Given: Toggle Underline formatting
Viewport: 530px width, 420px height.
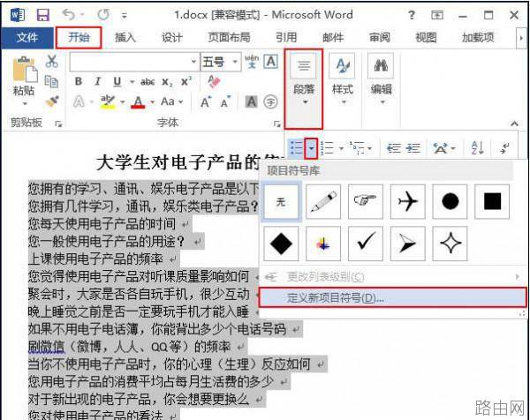Looking at the screenshot, I should click(x=117, y=81).
